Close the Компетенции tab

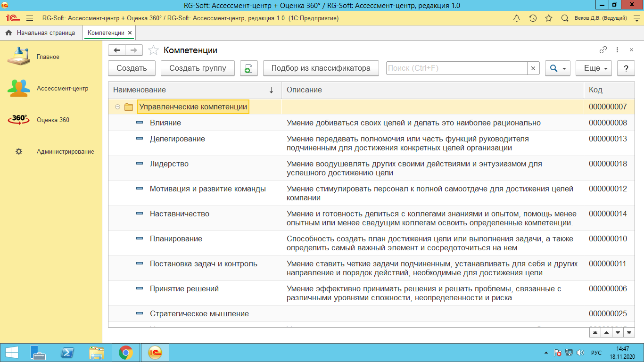(130, 33)
